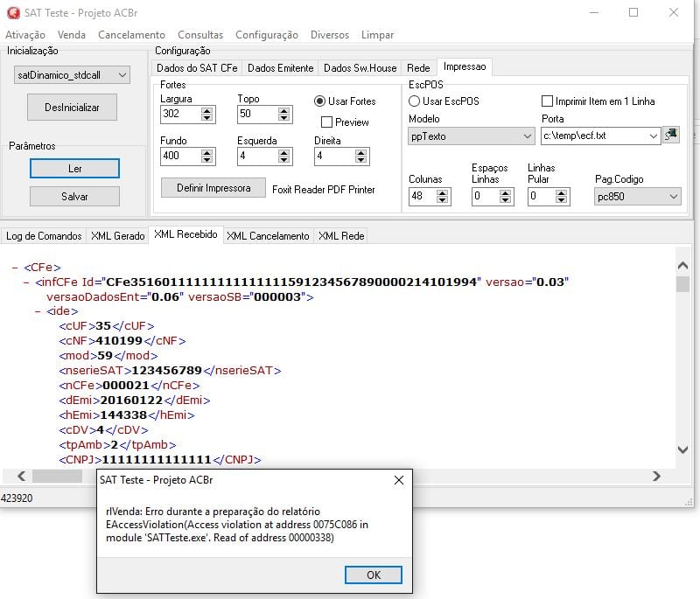Viewport: 700px width, 599px height.
Task: Click status bar value 423920
Action: point(17,498)
